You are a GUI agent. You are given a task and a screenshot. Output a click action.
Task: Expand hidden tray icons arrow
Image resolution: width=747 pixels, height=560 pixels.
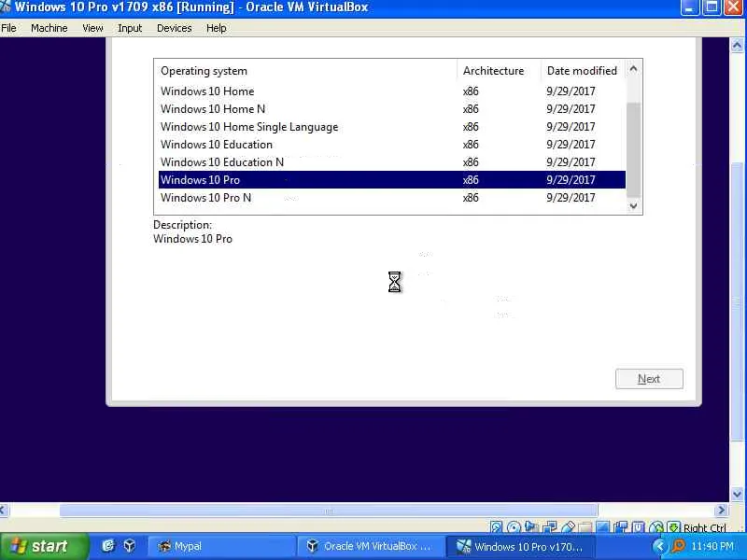coord(660,546)
